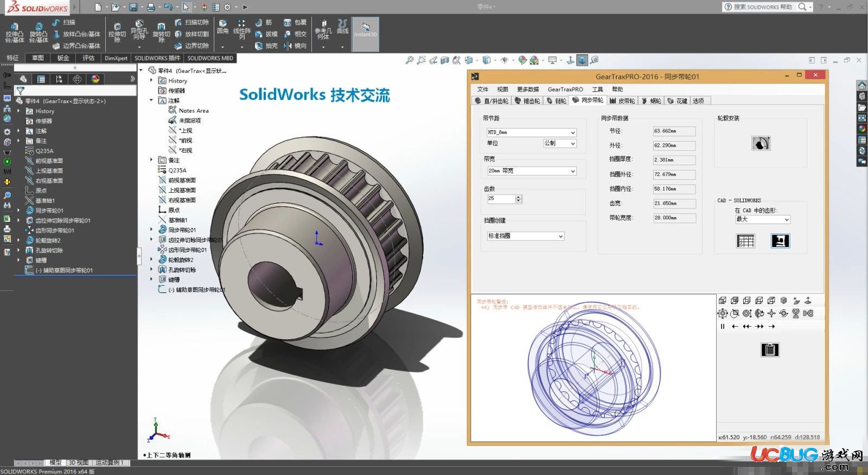Click the 节径 pitch diameter field
The height and width of the screenshot is (475, 868).
tap(674, 131)
